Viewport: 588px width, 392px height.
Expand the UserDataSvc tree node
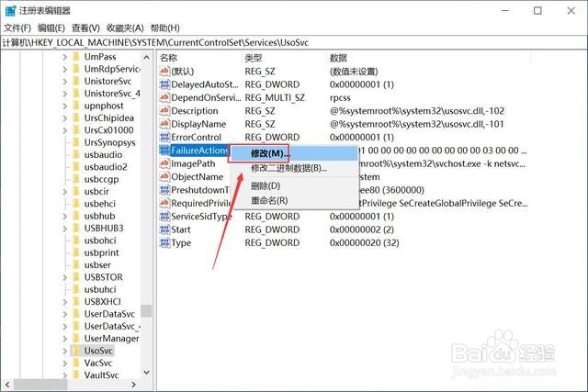coord(65,314)
